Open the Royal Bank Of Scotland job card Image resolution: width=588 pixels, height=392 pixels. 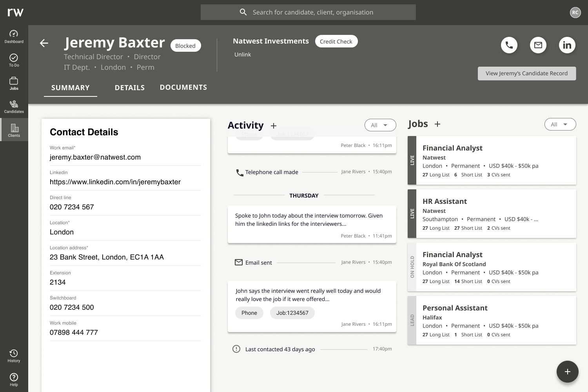(492, 267)
